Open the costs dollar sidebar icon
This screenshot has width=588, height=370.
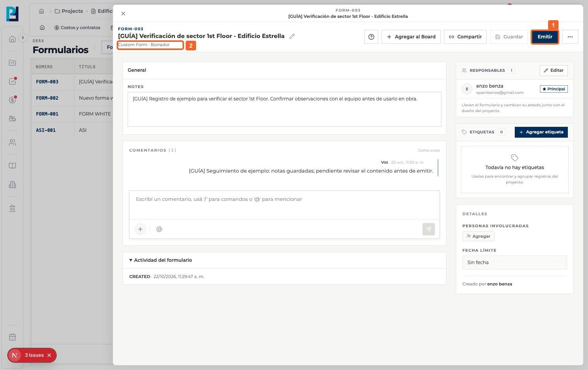point(12,100)
